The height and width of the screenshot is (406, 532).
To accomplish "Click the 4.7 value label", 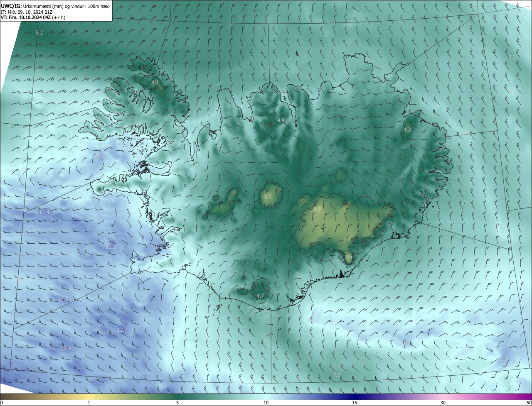I will pos(260,296).
